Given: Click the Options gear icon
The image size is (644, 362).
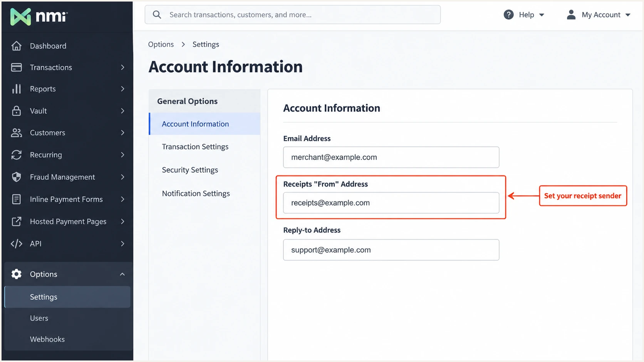Looking at the screenshot, I should pyautogui.click(x=16, y=274).
